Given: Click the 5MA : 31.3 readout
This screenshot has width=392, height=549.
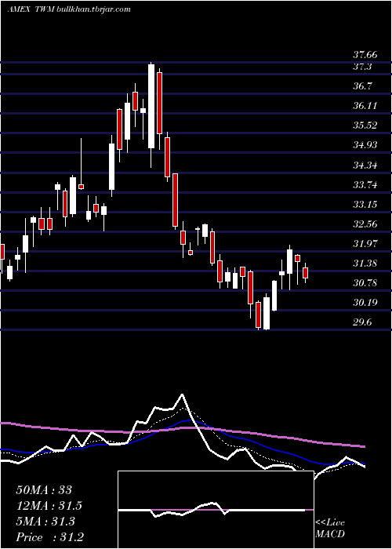Looking at the screenshot, I should (45, 522).
